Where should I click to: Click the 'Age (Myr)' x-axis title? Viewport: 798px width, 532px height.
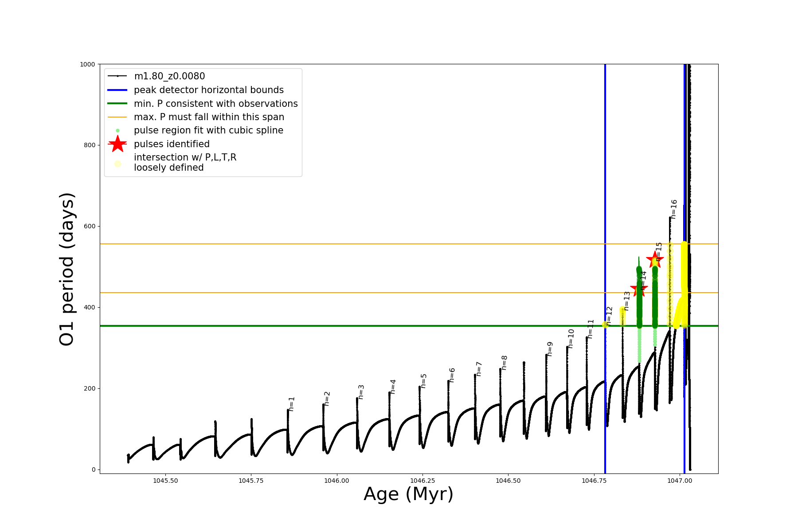tap(408, 494)
